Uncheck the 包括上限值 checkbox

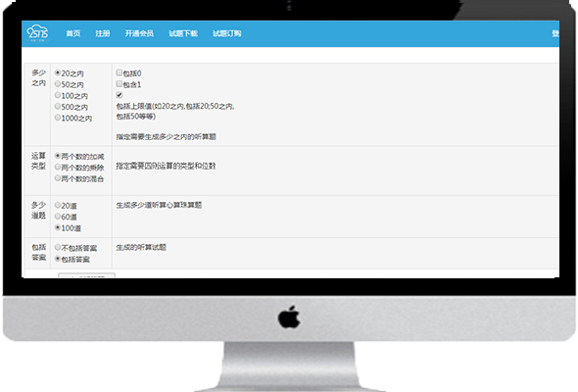(x=120, y=95)
